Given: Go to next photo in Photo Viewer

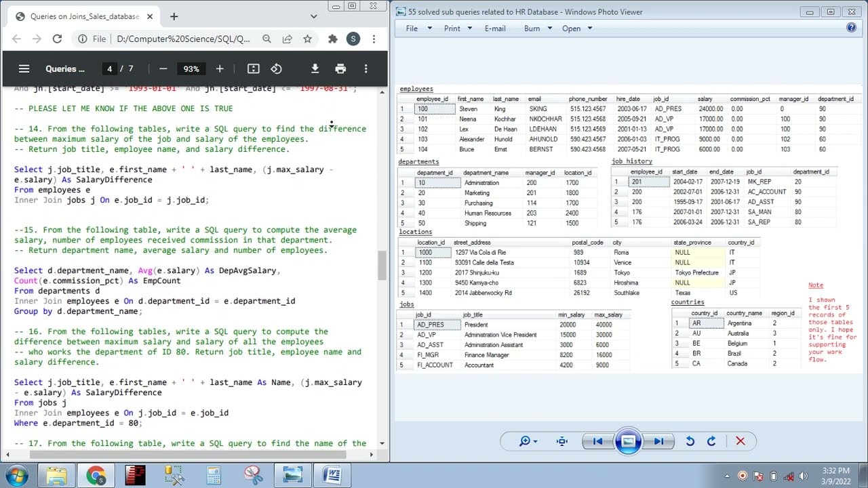Looking at the screenshot, I should (x=658, y=441).
